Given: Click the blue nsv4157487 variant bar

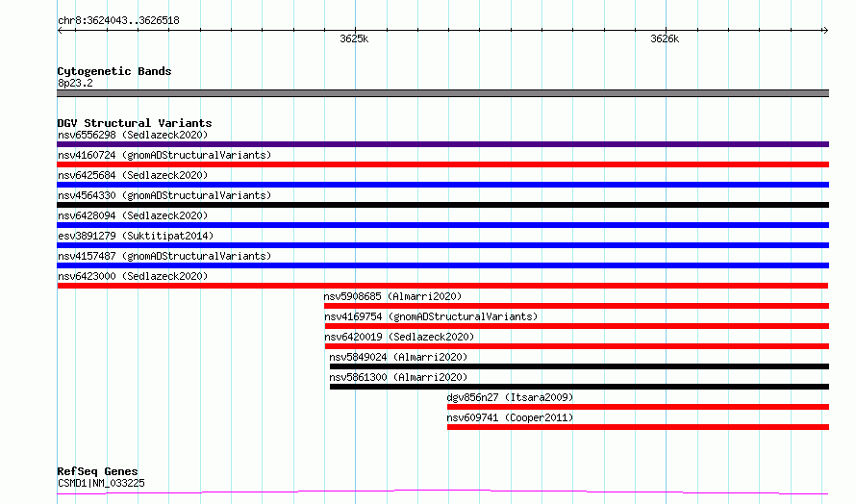Looking at the screenshot, I should tap(442, 265).
